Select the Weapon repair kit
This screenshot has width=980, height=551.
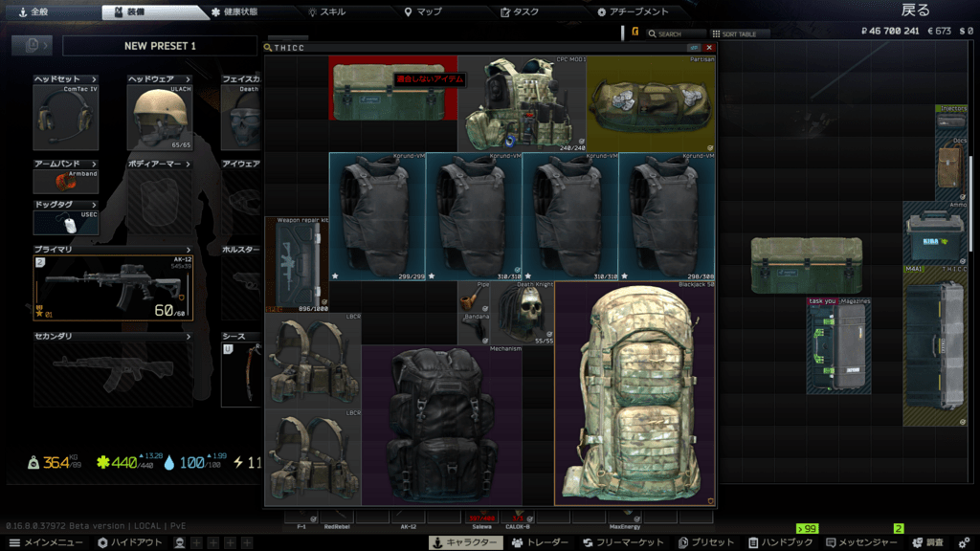coord(297,264)
